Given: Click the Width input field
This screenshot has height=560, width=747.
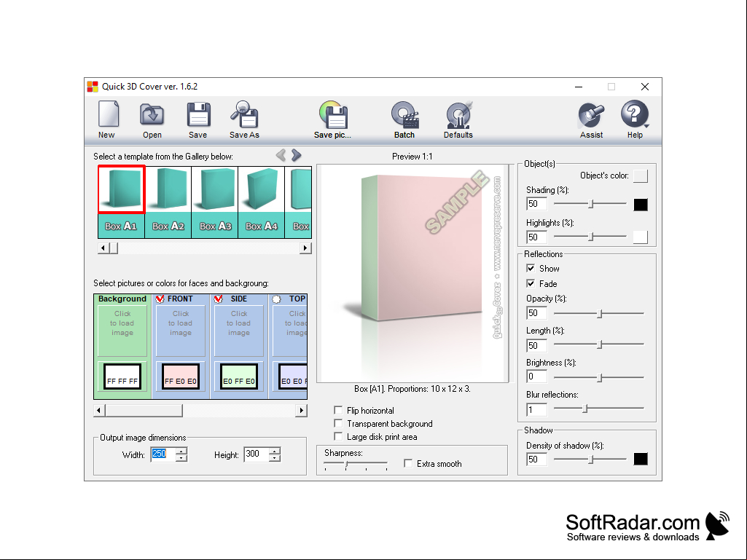Looking at the screenshot, I should tap(163, 454).
